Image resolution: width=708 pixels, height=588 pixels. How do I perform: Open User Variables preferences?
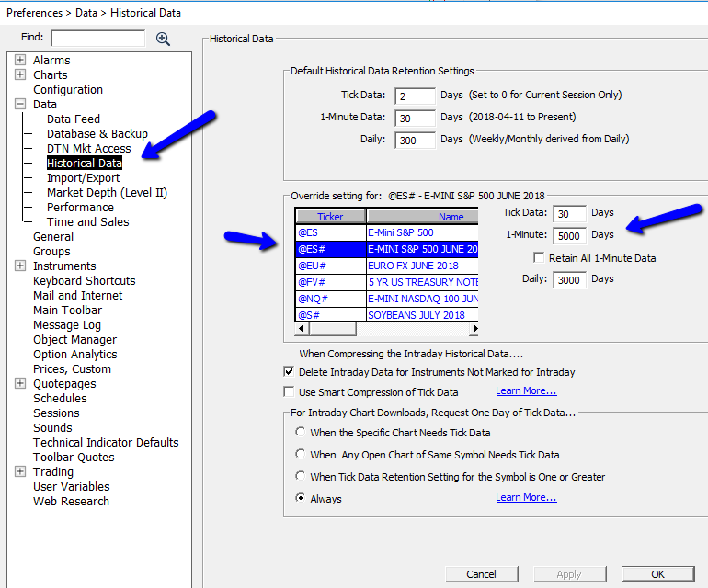72,486
